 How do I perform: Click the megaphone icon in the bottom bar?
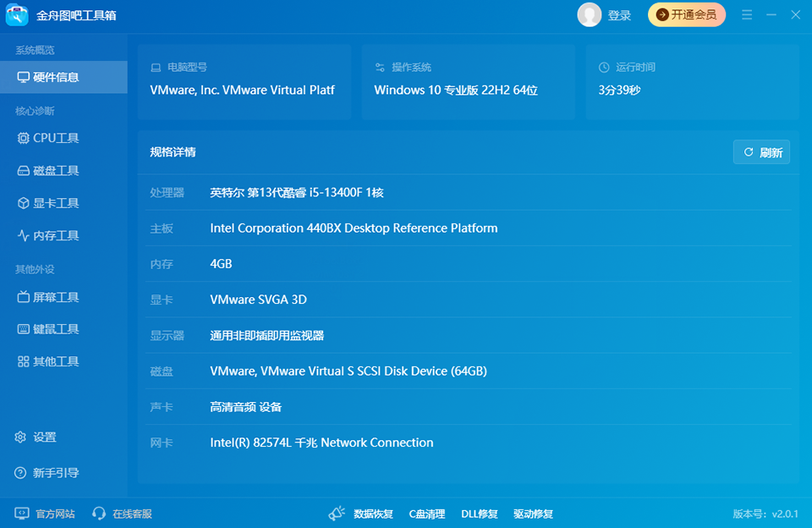[337, 513]
